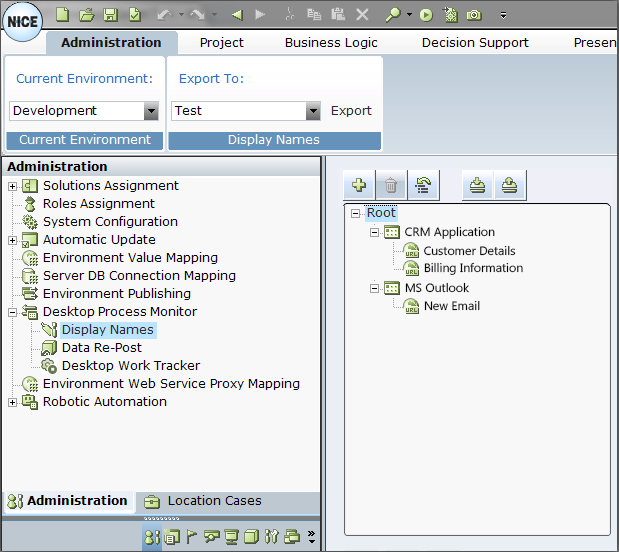Image resolution: width=619 pixels, height=552 pixels.
Task: Select Desktop Work Tracker in tree
Action: point(130,366)
